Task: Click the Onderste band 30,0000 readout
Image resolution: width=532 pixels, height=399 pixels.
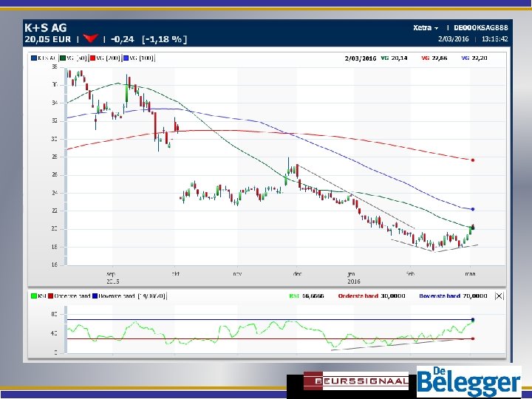Action: pos(372,296)
